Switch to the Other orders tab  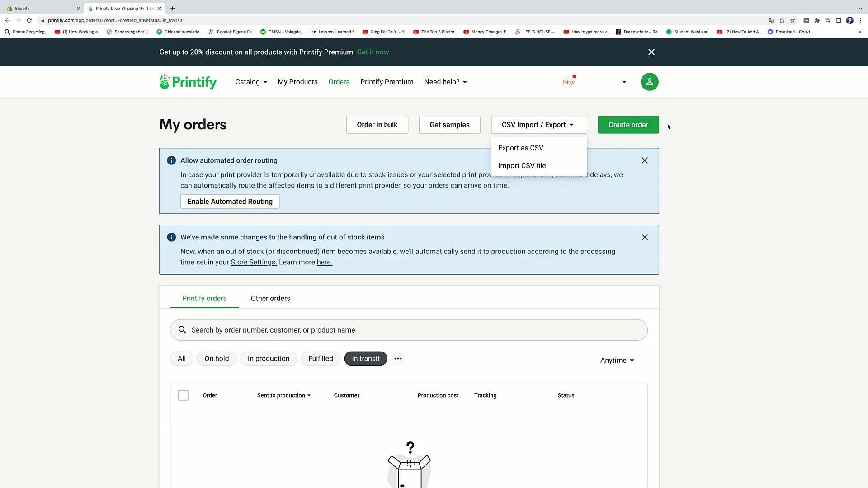(270, 298)
